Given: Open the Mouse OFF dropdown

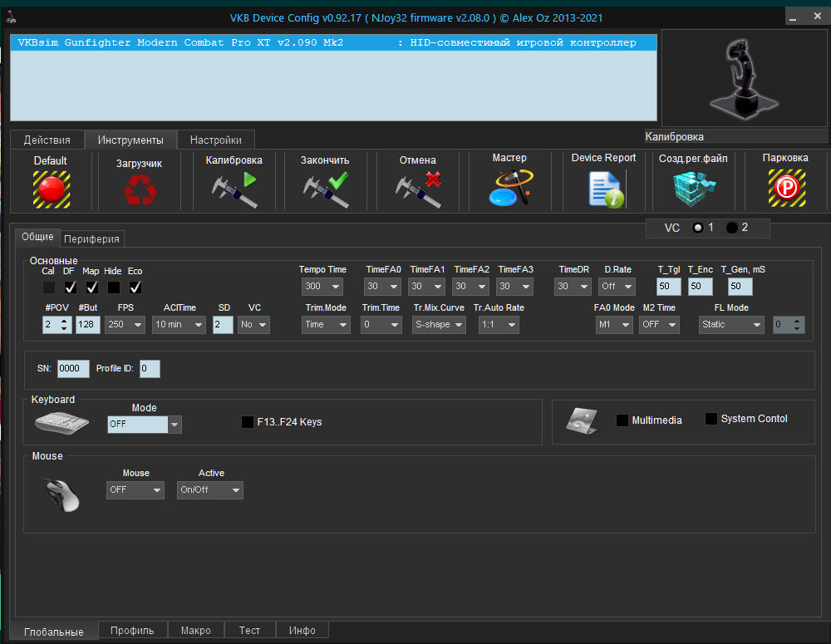Looking at the screenshot, I should coord(135,489).
